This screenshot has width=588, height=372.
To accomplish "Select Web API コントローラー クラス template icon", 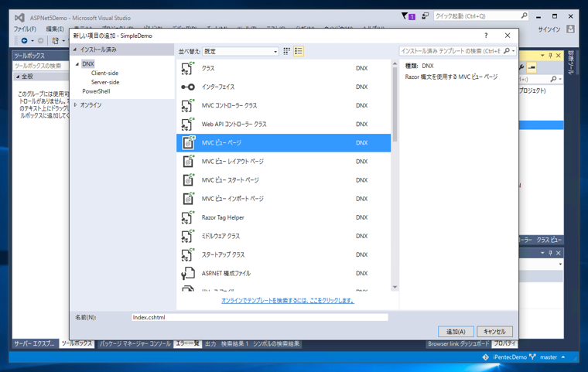I will [x=188, y=124].
